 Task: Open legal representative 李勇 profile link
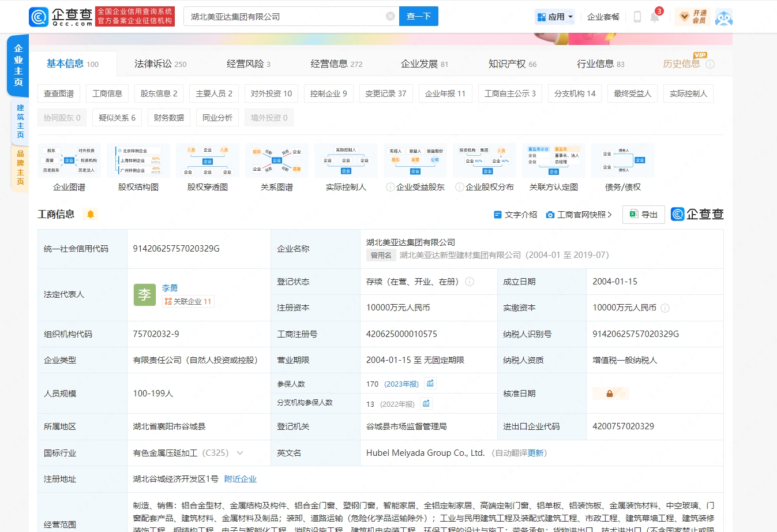coord(170,288)
